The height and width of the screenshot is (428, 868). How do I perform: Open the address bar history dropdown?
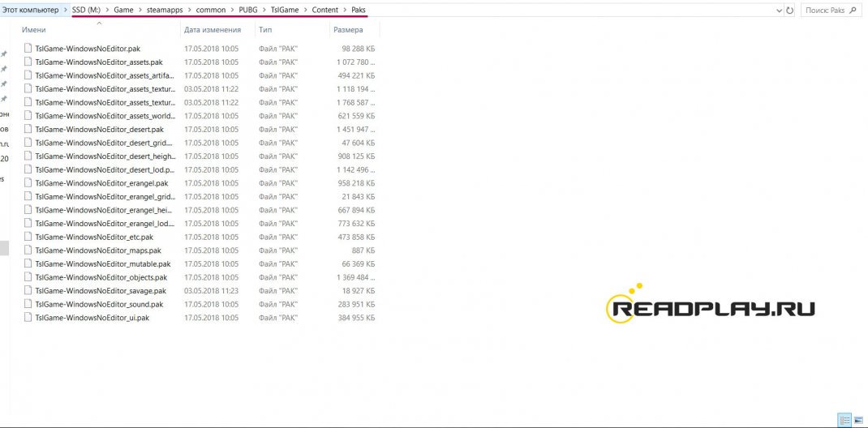click(x=780, y=10)
